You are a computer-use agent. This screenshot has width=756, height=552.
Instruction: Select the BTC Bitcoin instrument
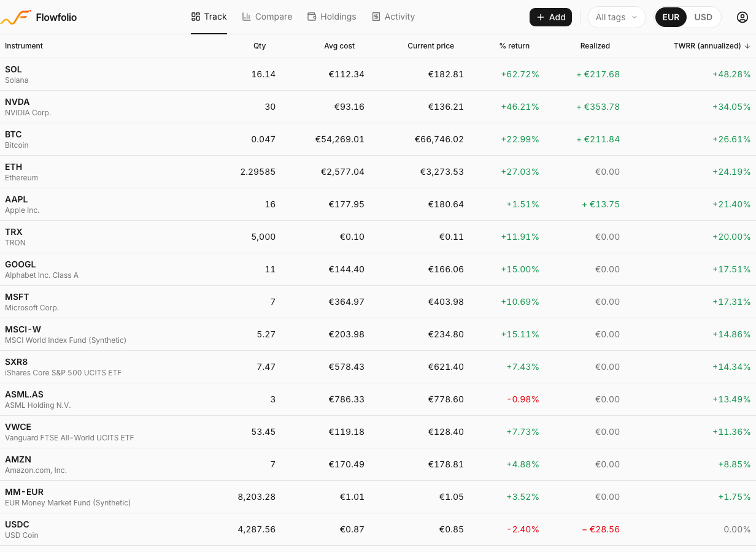pyautogui.click(x=378, y=139)
